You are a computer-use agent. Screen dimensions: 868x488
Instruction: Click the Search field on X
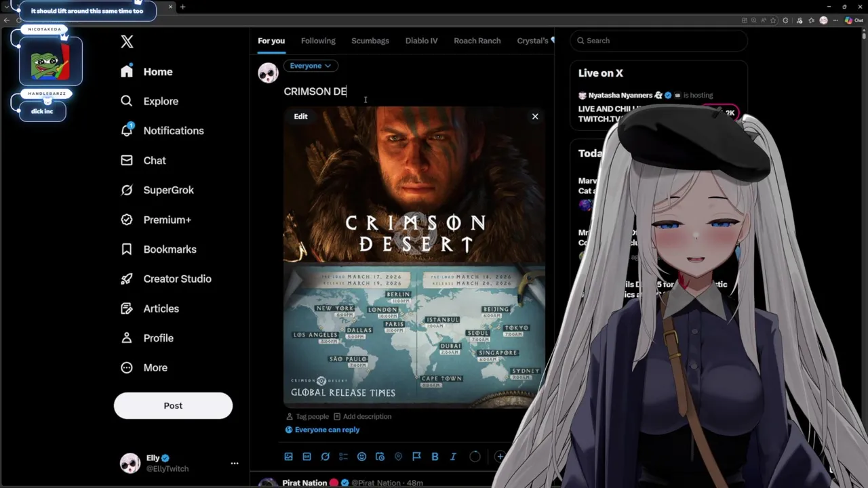click(x=658, y=41)
